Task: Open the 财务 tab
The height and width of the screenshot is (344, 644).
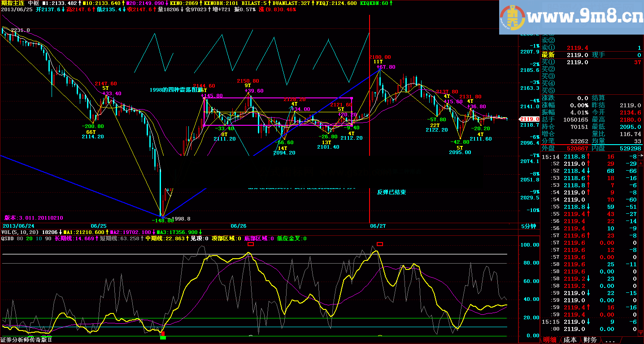Action: tap(590, 340)
